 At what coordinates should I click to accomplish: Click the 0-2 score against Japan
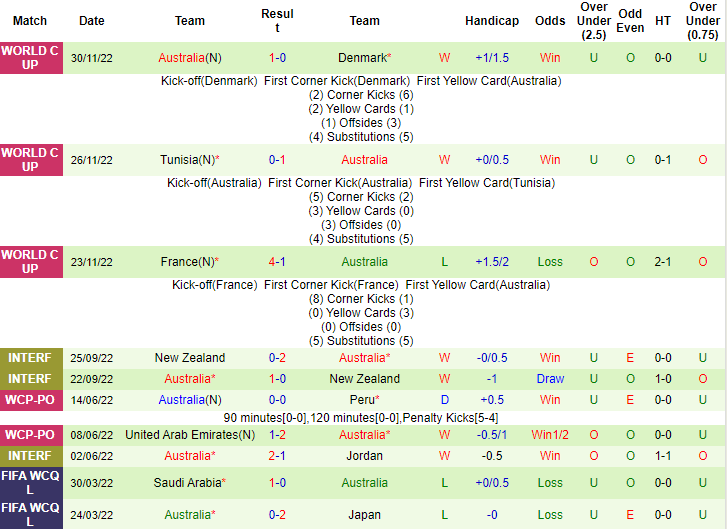click(277, 515)
